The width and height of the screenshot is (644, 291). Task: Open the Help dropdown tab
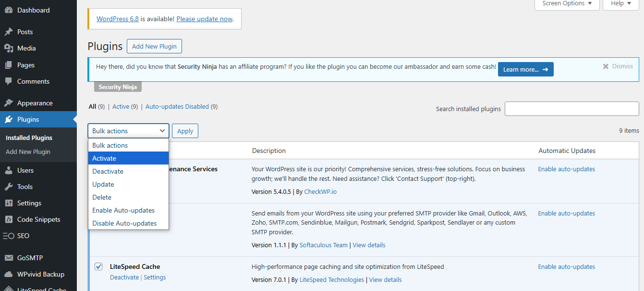pyautogui.click(x=621, y=4)
